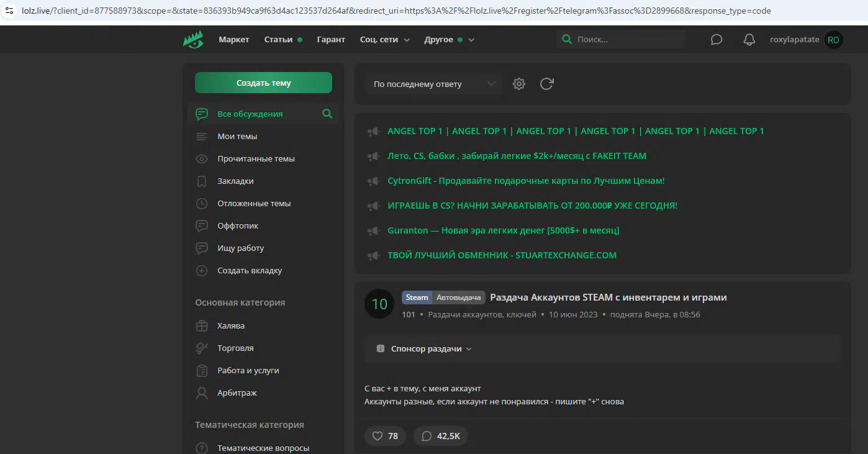Click the thread author avatar showing 10
This screenshot has height=454, width=868.
click(x=379, y=304)
